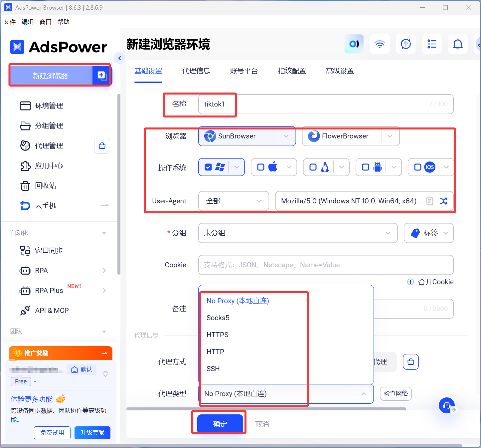The image size is (481, 448).
Task: Check the macOS operating system checkbox
Action: click(x=261, y=167)
